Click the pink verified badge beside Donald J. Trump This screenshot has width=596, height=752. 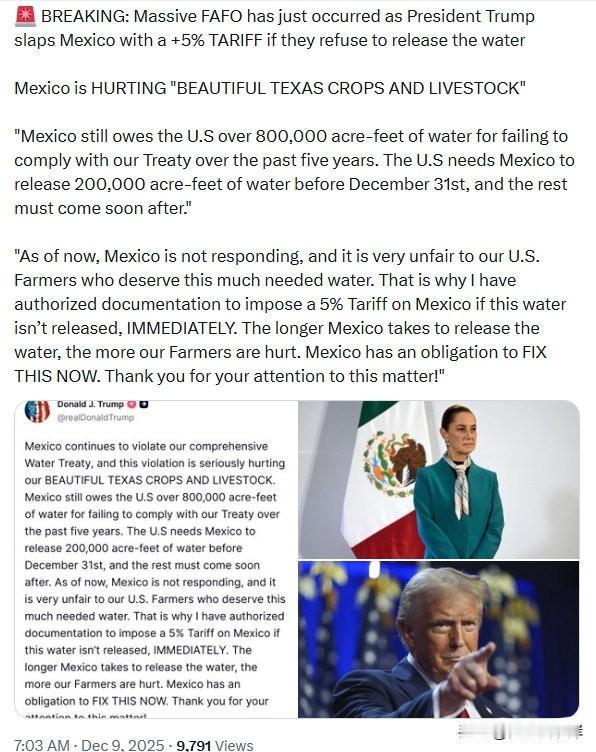pyautogui.click(x=131, y=404)
